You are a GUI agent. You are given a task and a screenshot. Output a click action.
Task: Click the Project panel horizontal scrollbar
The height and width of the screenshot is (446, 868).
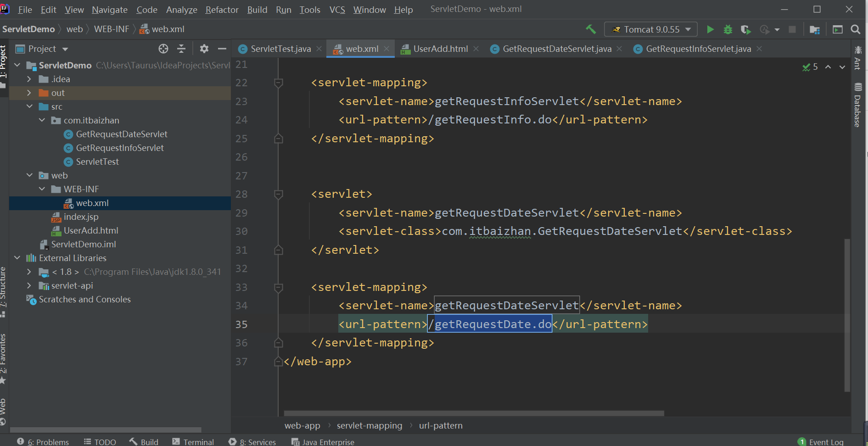pos(106,430)
